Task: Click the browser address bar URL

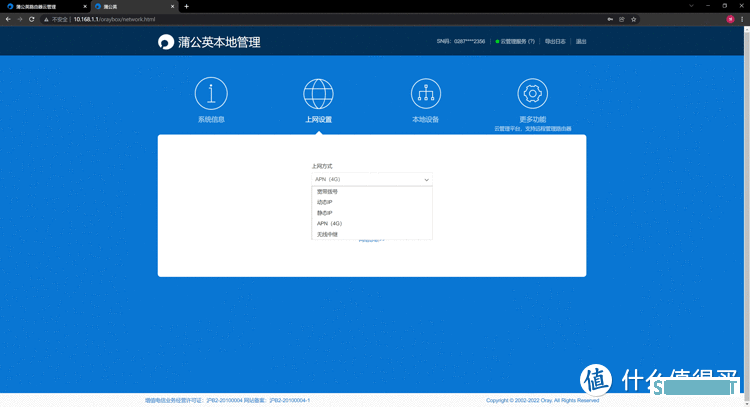Action: point(114,20)
